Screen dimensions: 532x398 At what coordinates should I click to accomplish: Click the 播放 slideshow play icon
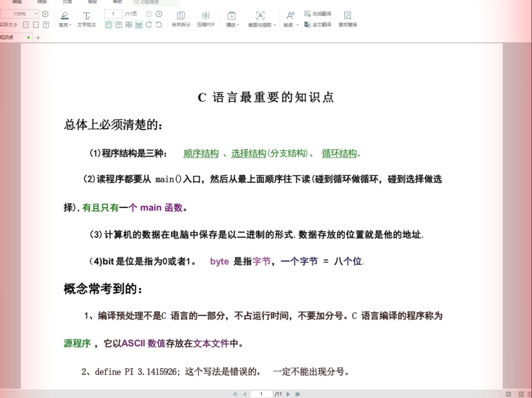[231, 16]
